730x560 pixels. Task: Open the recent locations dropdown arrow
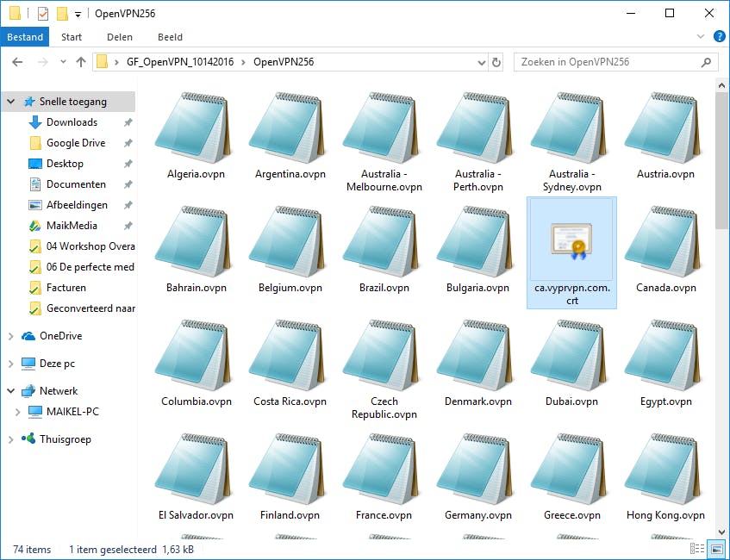(63, 61)
